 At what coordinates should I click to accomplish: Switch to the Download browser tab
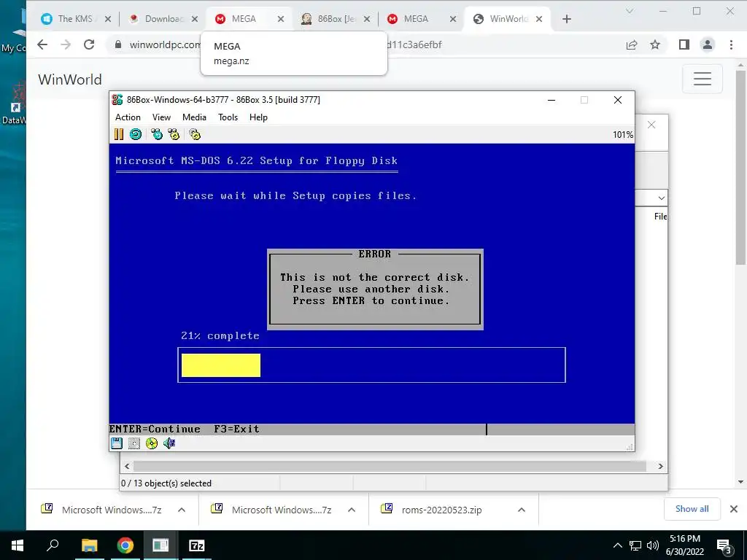[x=162, y=18]
